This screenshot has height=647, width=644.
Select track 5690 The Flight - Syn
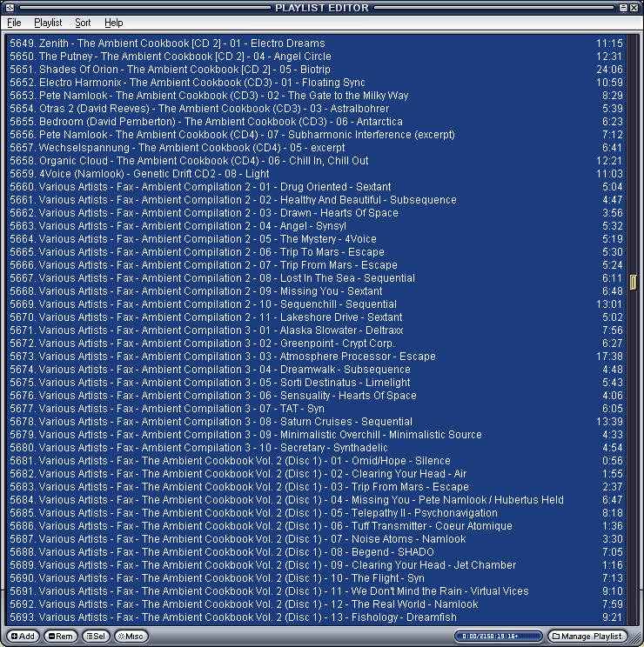[316, 578]
